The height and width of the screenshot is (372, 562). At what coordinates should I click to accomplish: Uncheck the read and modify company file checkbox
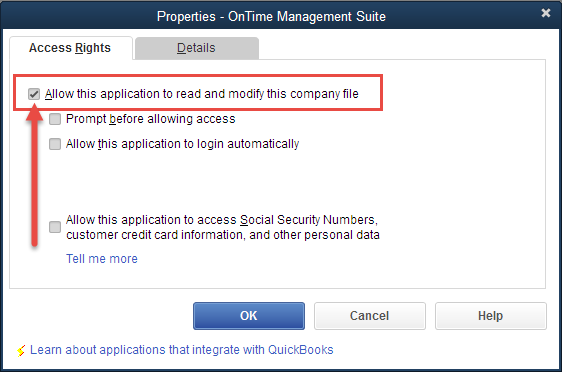click(x=34, y=94)
